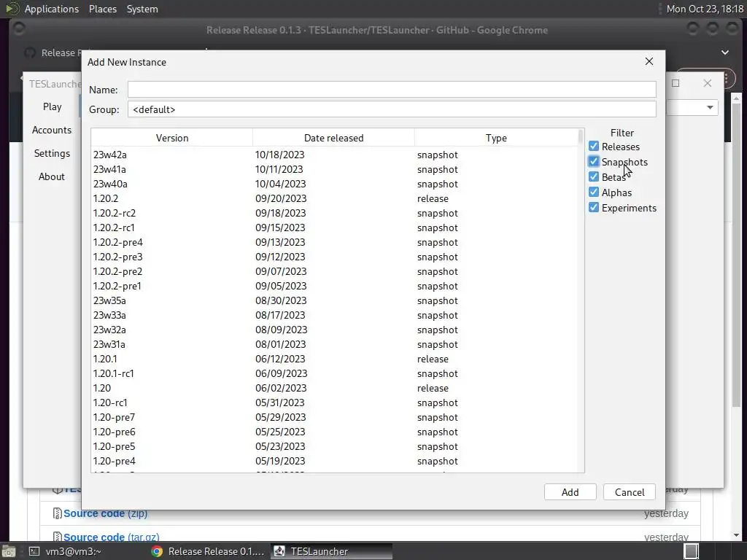Screen dimensions: 747x560
Task: Select version 1.20-rc1
Action: [334, 402]
